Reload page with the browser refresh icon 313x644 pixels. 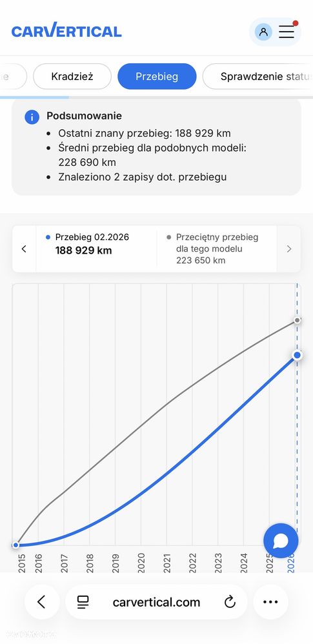point(230,601)
